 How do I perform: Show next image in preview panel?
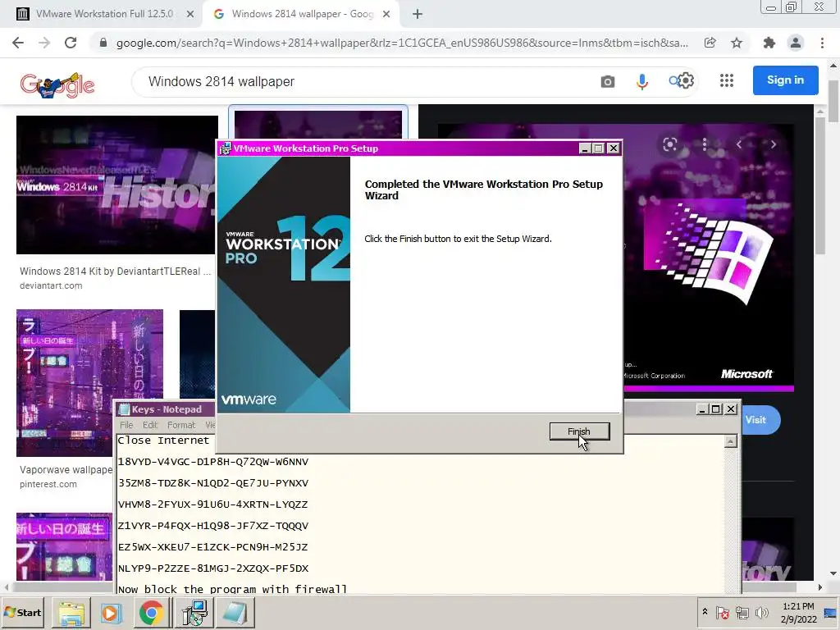(773, 144)
